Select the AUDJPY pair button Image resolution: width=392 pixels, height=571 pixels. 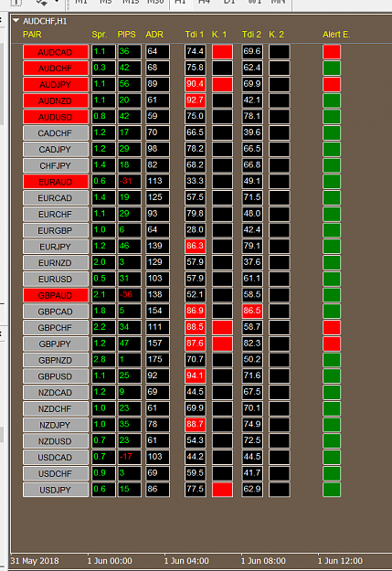pos(56,84)
